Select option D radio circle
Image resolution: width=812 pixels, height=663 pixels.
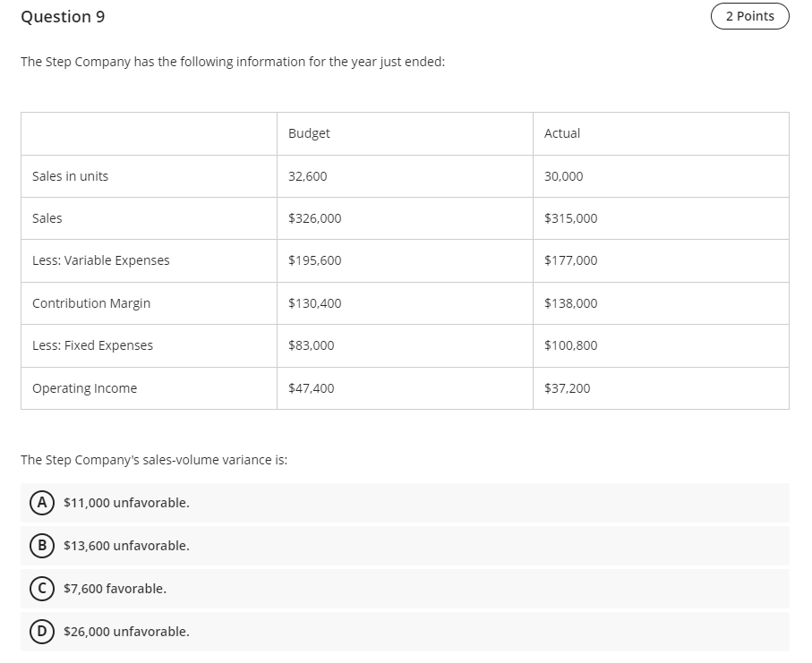pyautogui.click(x=42, y=632)
